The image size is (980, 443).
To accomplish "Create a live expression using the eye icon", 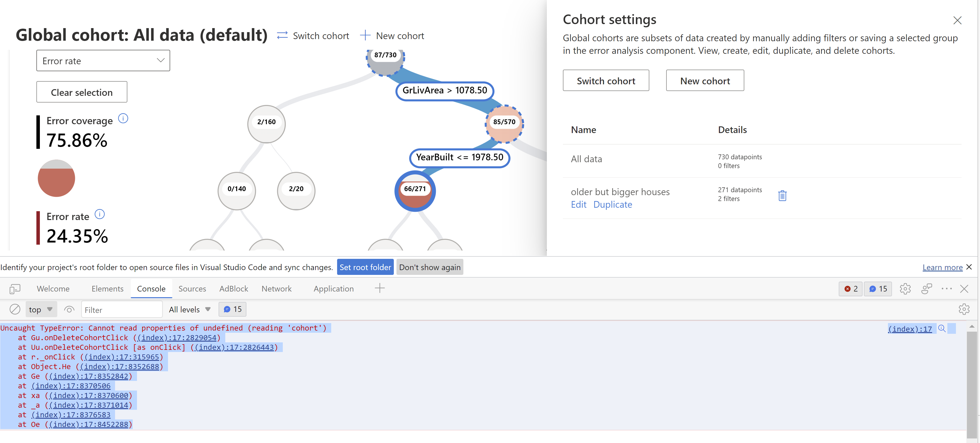I will tap(69, 309).
